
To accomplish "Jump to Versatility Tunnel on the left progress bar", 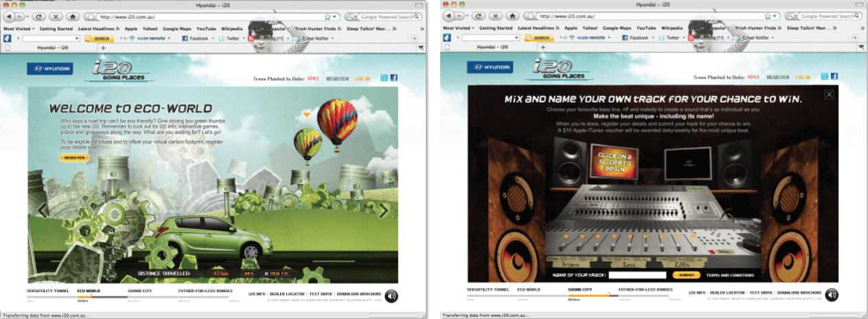I will tap(47, 290).
